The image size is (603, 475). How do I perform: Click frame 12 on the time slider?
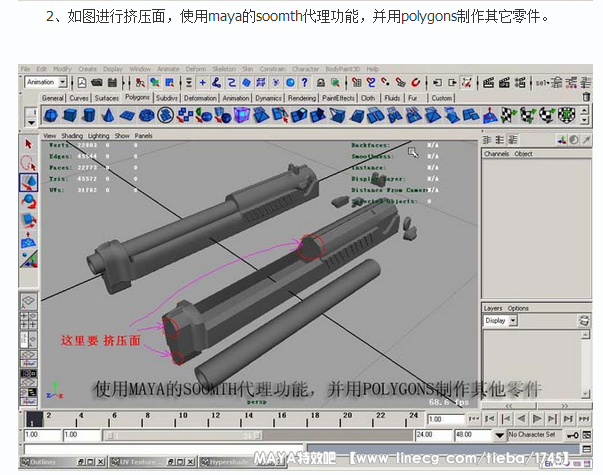tap(209, 419)
